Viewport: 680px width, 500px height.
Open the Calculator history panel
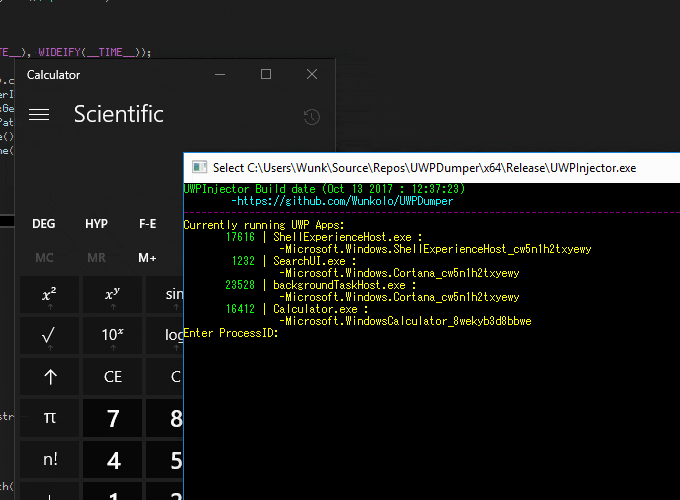pyautogui.click(x=312, y=117)
